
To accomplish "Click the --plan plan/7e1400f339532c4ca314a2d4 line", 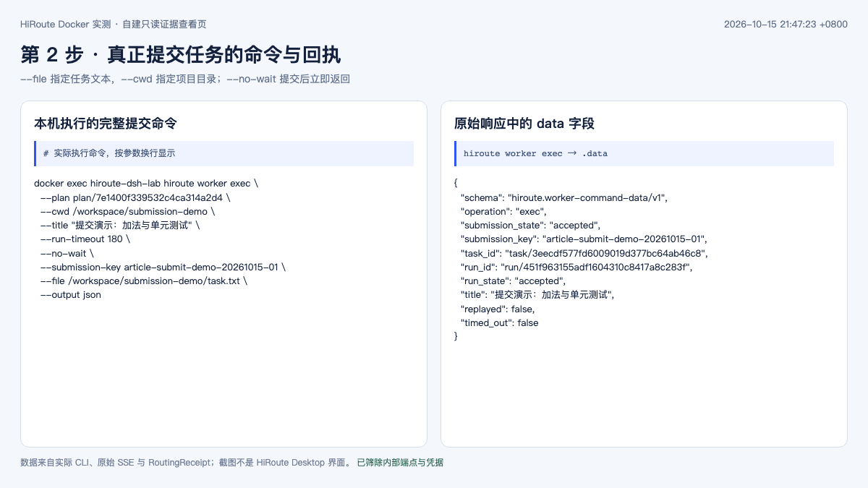I will tap(136, 197).
